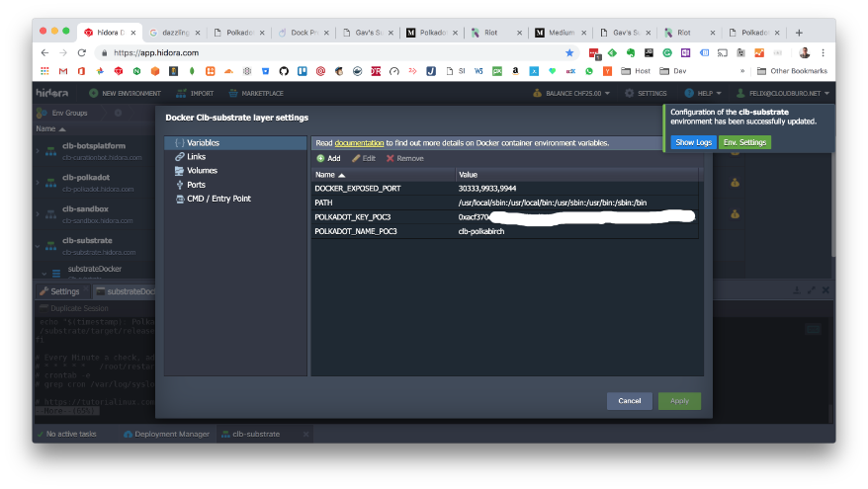This screenshot has width=868, height=489.
Task: Open the Volumes section in sidebar
Action: (x=201, y=171)
